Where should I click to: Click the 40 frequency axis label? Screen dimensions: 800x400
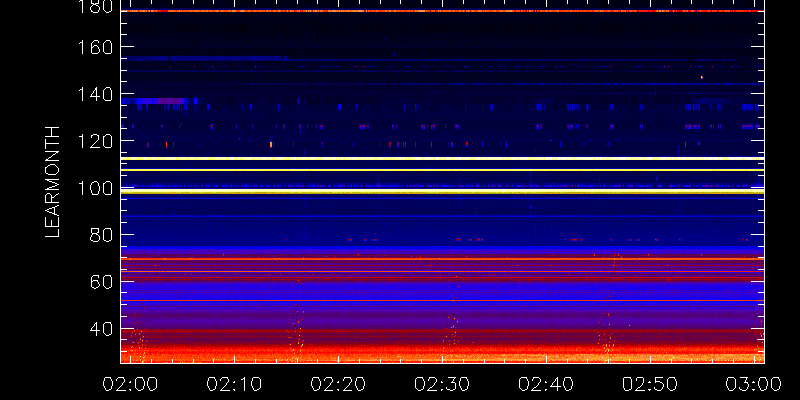102,329
